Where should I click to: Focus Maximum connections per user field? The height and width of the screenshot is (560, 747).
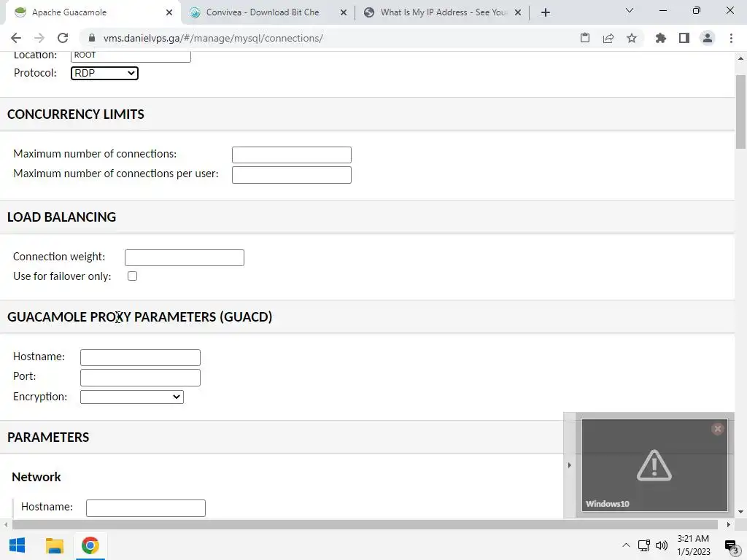[292, 175]
